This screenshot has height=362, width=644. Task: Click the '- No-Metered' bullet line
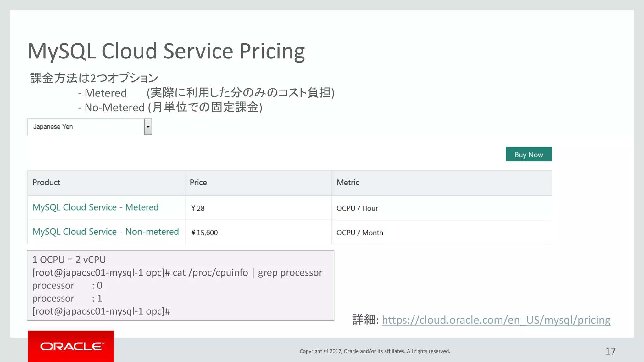pyautogui.click(x=170, y=107)
